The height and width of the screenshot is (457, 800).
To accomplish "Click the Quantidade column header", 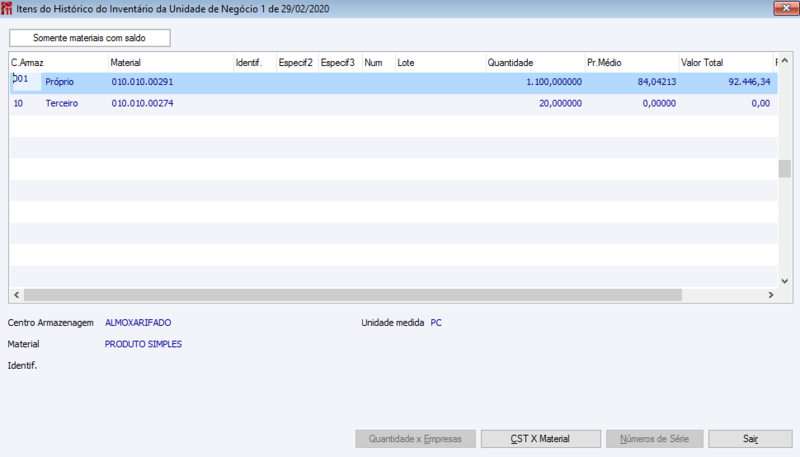I will [535, 63].
